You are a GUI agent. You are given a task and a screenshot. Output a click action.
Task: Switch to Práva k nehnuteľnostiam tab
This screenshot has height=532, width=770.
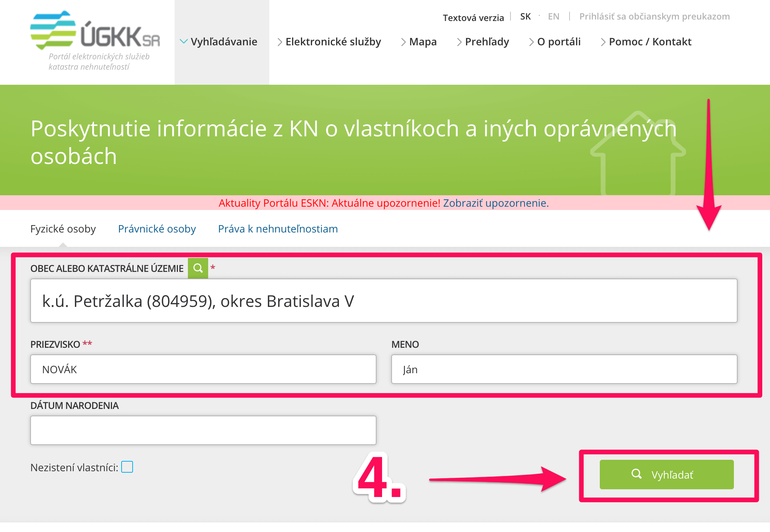tap(278, 229)
